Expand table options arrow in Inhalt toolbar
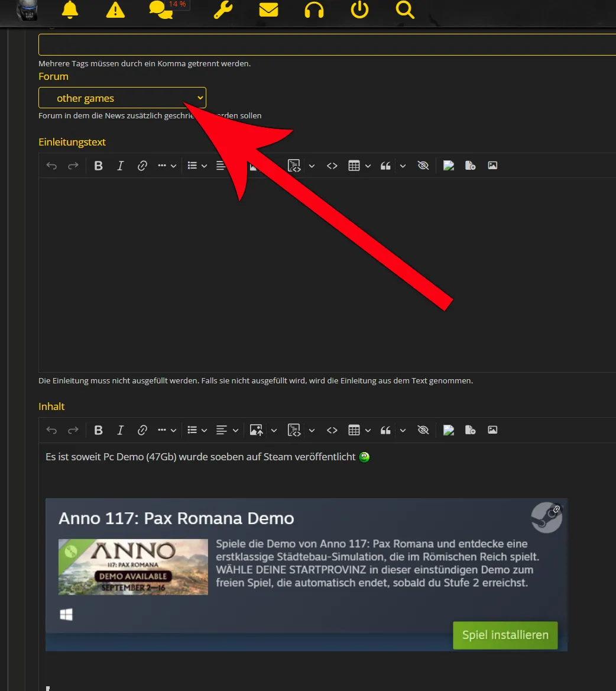This screenshot has width=616, height=691. [368, 431]
